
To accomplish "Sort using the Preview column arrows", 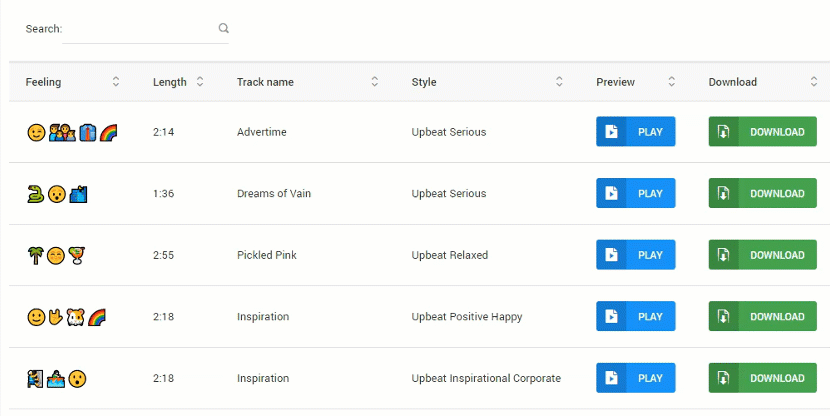I will (x=672, y=82).
